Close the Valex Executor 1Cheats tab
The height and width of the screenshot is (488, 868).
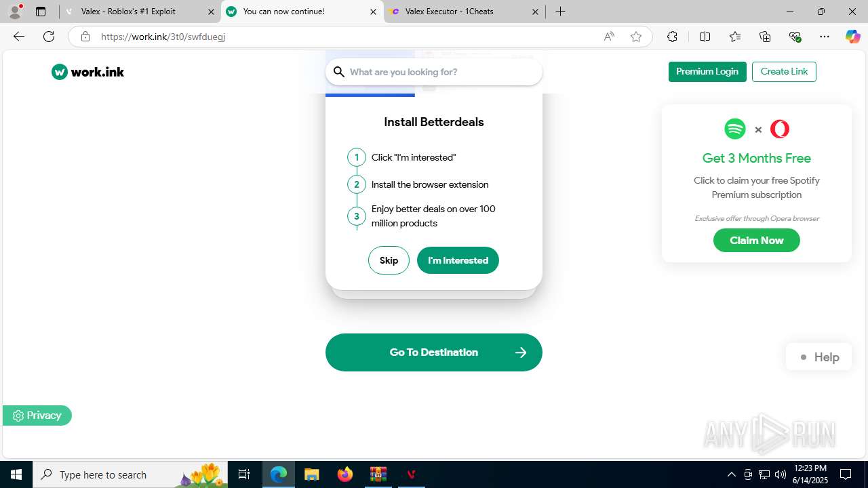[x=535, y=12]
